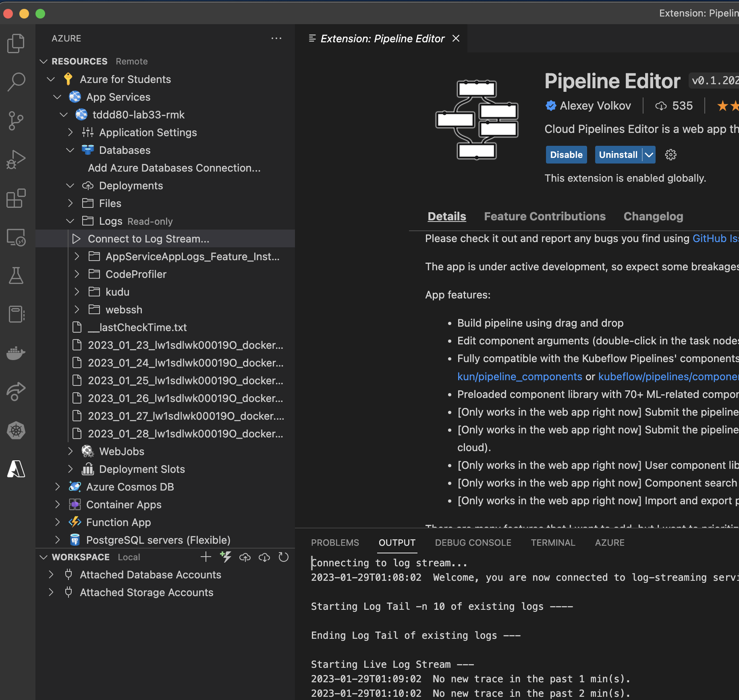Screen dimensions: 739x700
Task: Switch to the Details tab
Action: click(446, 216)
